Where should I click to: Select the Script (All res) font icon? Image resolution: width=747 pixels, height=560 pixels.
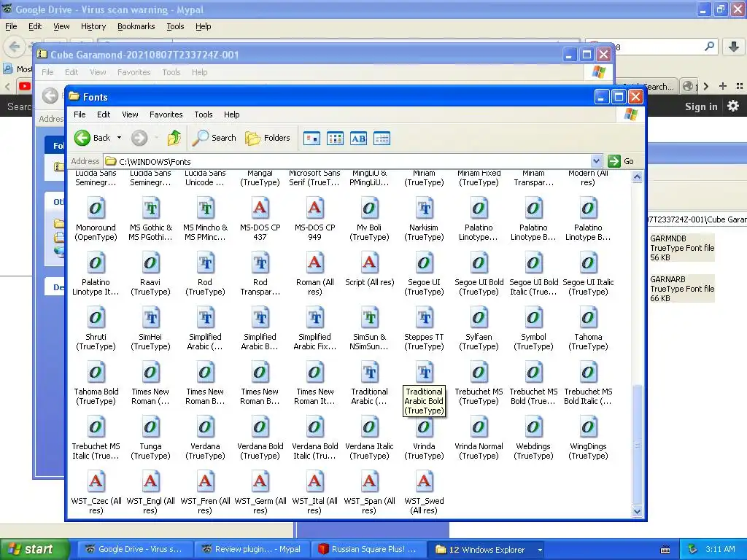[x=369, y=263]
